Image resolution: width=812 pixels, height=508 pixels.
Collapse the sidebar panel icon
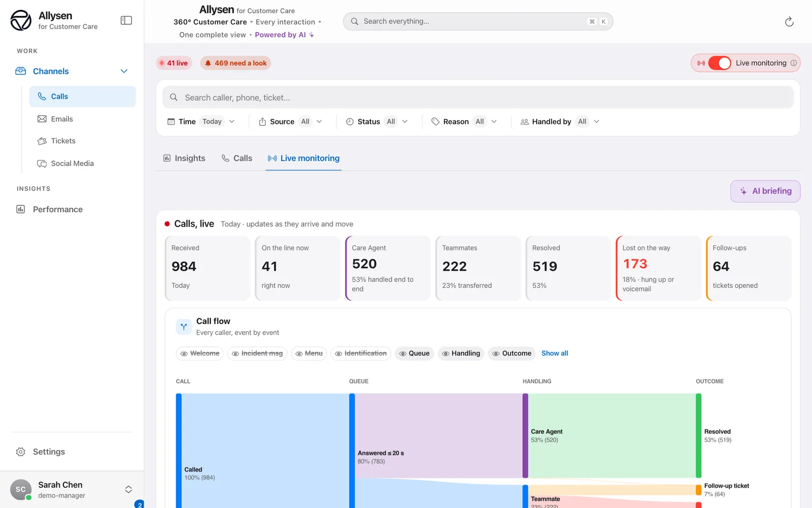pos(126,20)
